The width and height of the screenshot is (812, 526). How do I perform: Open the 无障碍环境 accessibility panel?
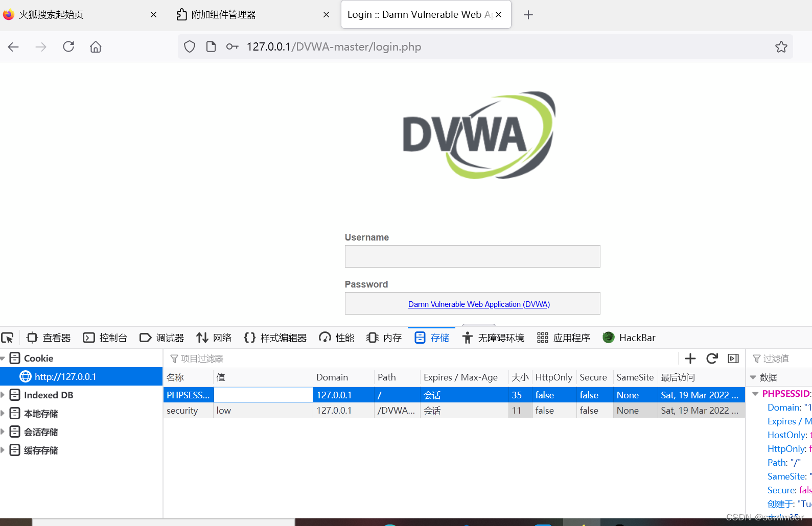coord(493,338)
